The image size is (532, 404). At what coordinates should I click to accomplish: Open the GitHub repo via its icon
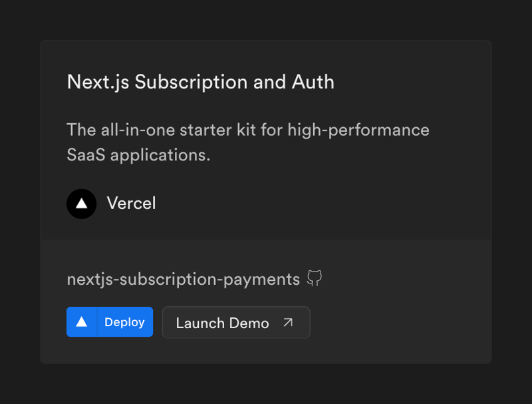coord(313,278)
